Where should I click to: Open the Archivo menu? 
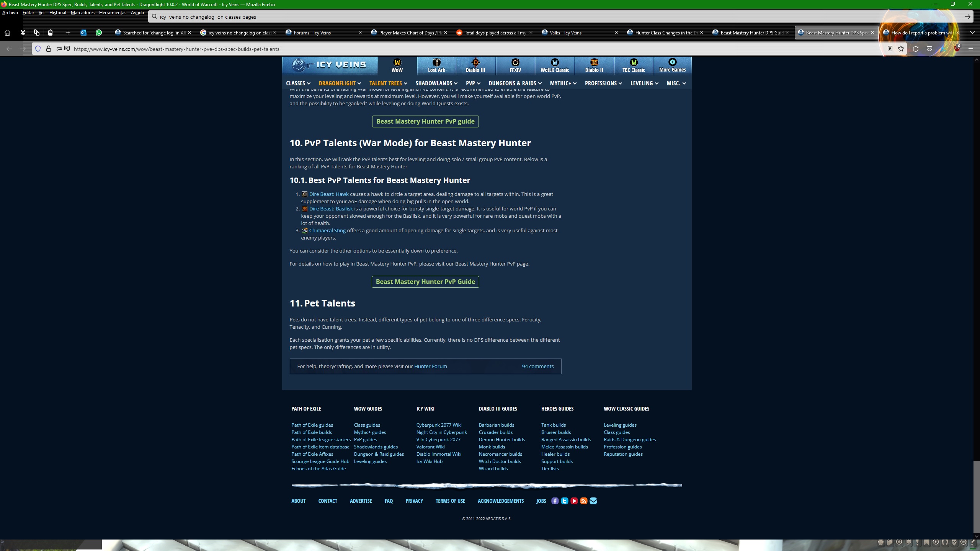(10, 13)
